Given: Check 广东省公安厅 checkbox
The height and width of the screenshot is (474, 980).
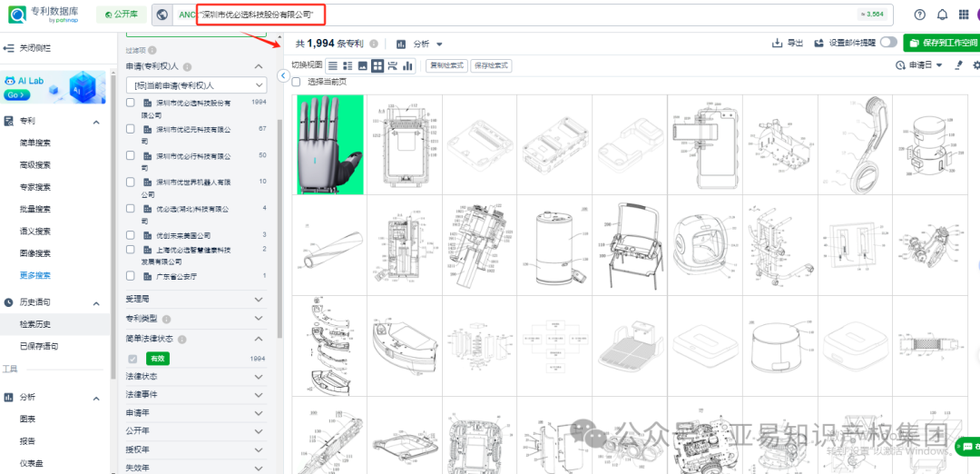Looking at the screenshot, I should point(131,276).
